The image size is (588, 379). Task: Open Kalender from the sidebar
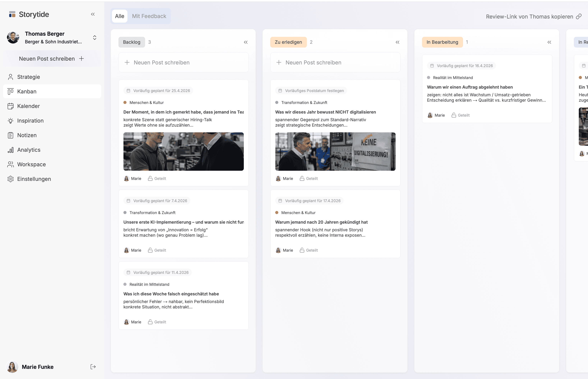[x=29, y=106]
